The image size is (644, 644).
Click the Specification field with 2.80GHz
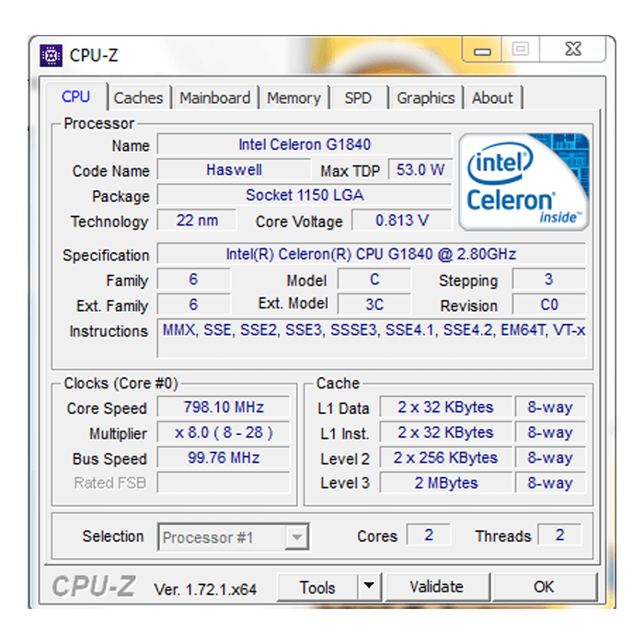[x=371, y=254]
